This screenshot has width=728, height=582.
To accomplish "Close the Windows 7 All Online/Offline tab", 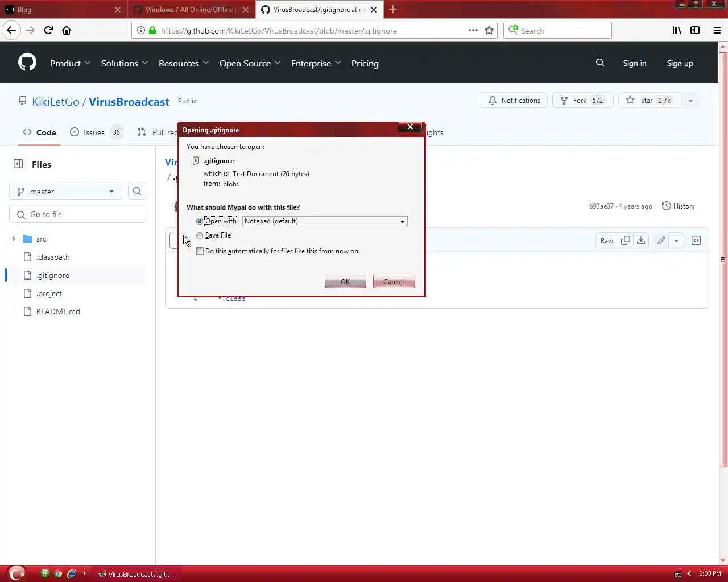I will (246, 10).
